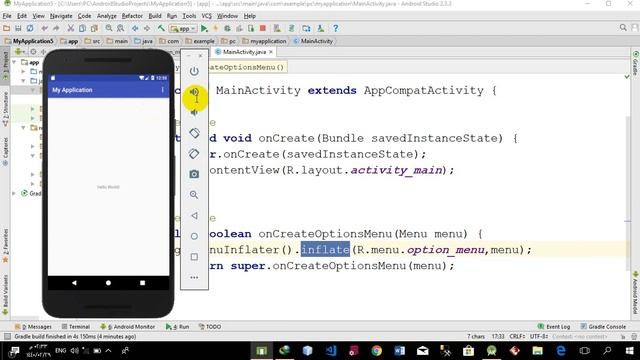Click the UTF-8 encoding selector

pyautogui.click(x=539, y=337)
